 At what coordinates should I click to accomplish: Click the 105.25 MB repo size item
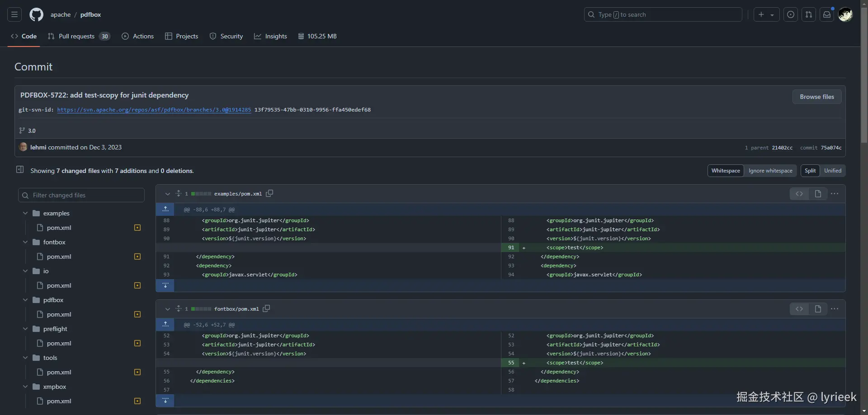(x=317, y=36)
